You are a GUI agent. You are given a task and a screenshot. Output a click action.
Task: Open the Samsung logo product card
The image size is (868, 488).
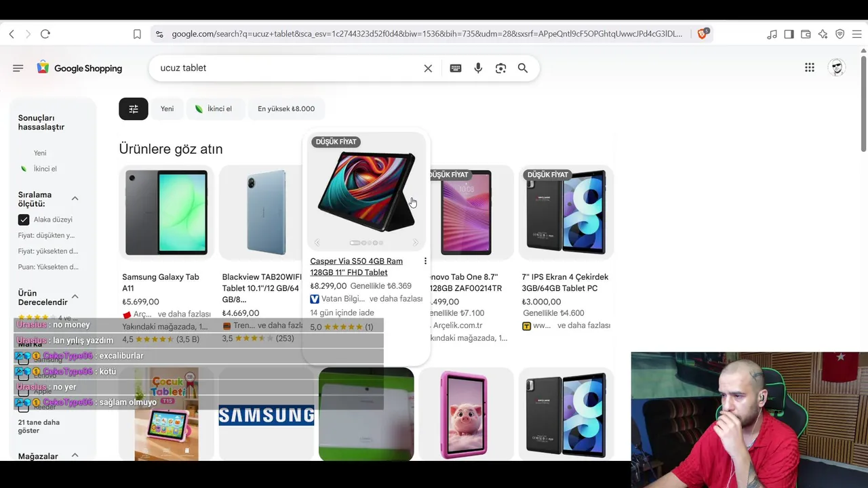click(266, 415)
